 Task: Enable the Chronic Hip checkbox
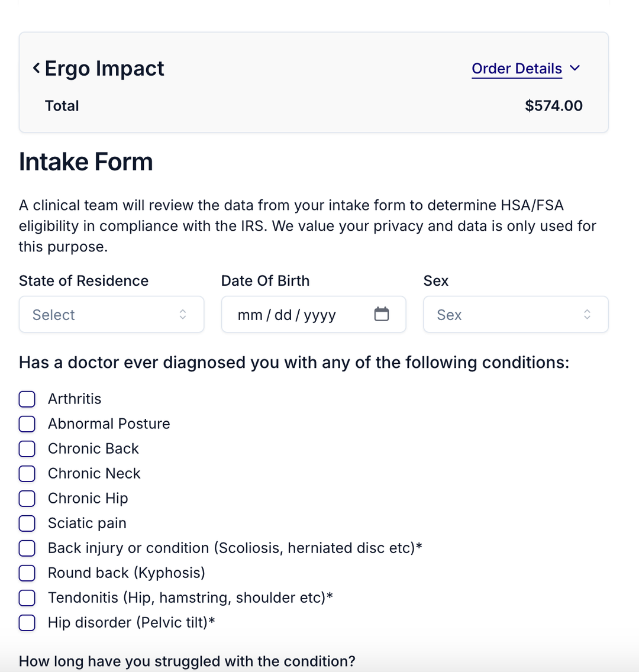(27, 499)
